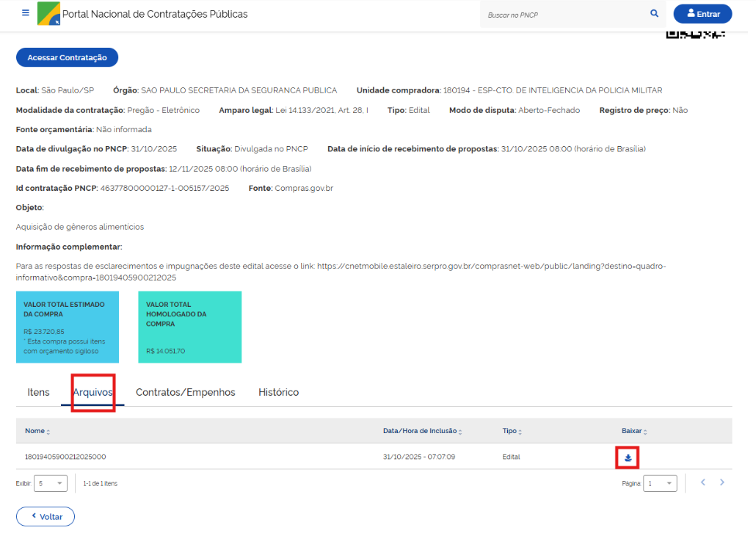Open the Exibir rows-per-page dropdown
Viewport: 756px width, 533px height.
(51, 483)
